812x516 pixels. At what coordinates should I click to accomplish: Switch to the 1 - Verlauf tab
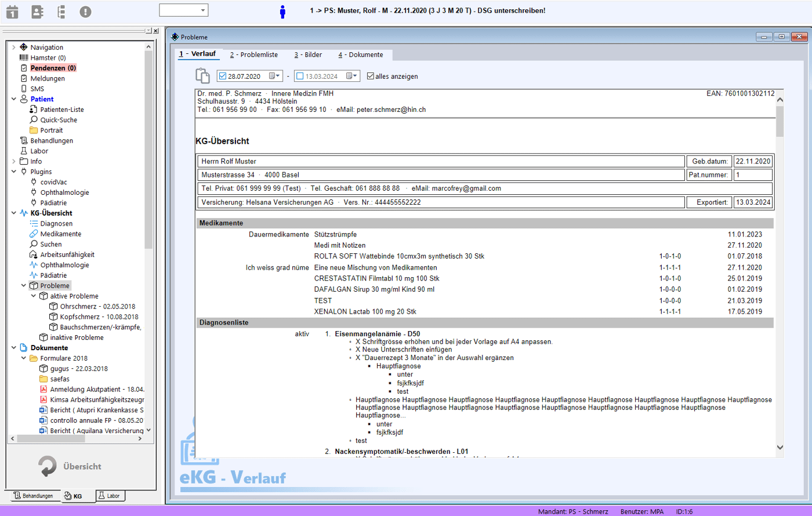[197, 54]
